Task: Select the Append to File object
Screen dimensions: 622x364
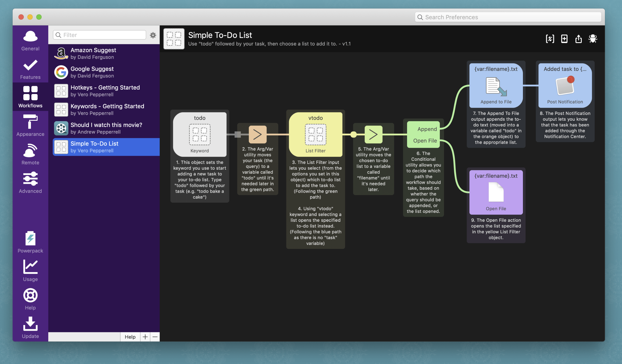Action: (496, 86)
